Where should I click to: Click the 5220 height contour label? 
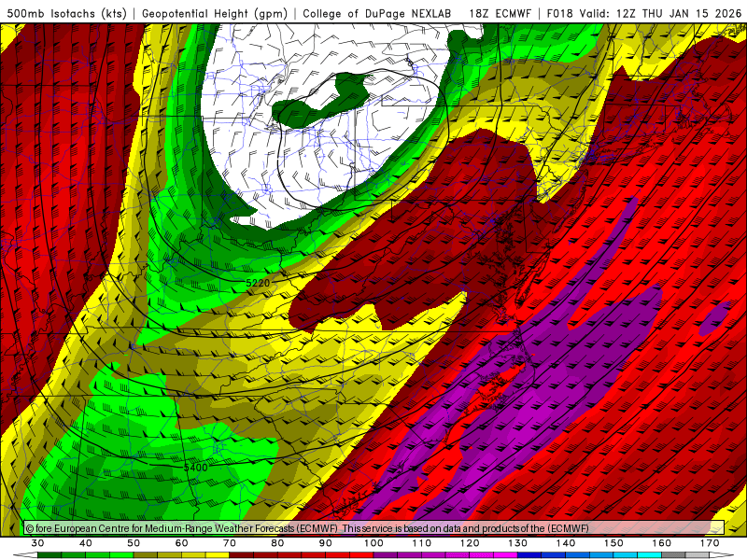pos(258,284)
